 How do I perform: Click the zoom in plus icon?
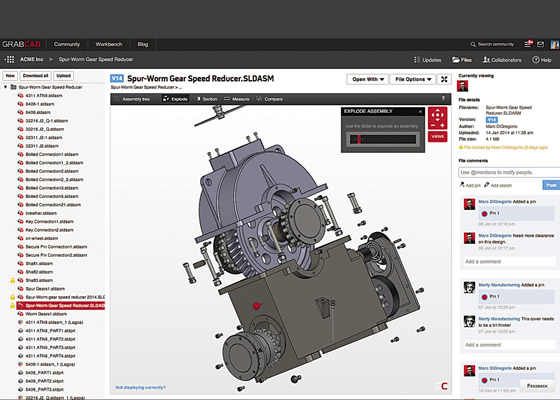(x=442, y=125)
